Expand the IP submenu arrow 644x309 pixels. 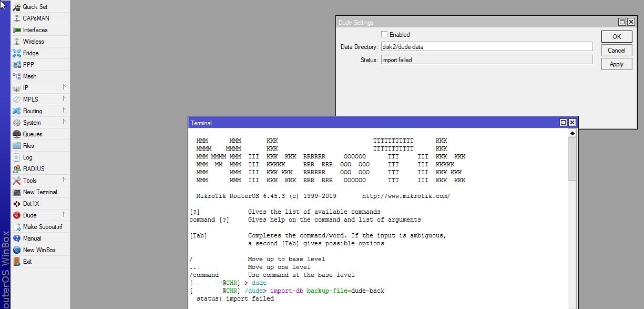(x=64, y=87)
